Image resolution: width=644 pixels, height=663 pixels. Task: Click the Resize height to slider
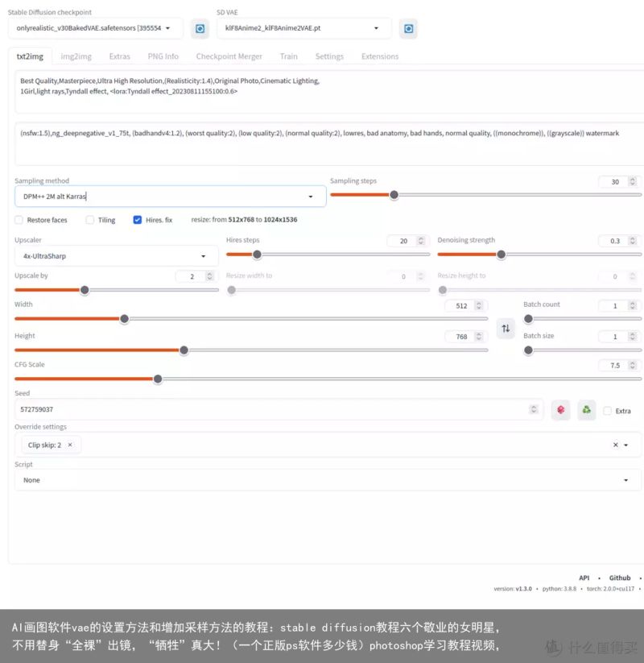click(539, 290)
